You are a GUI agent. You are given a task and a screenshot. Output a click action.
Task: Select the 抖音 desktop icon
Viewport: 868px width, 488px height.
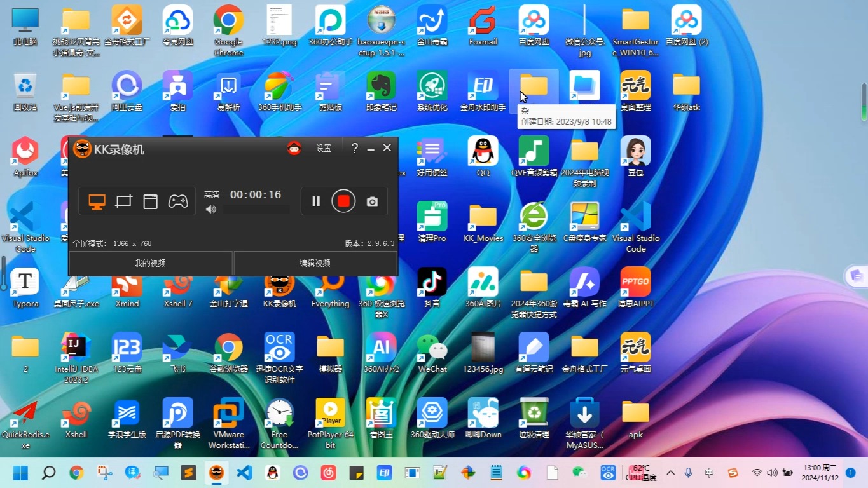(432, 288)
